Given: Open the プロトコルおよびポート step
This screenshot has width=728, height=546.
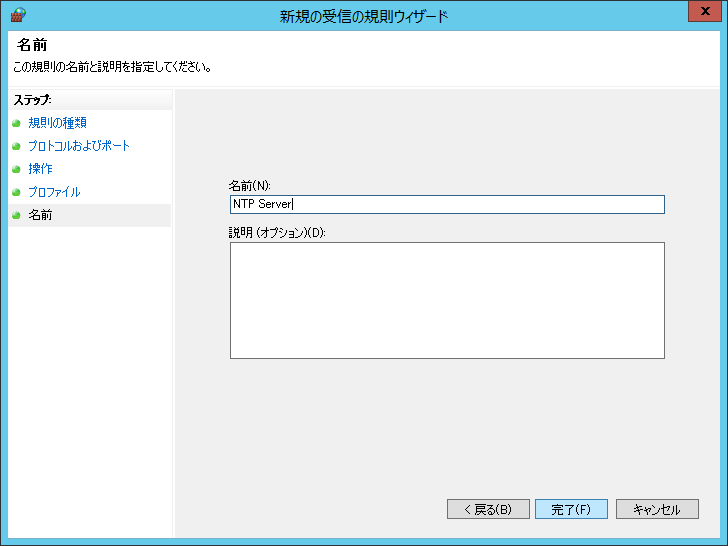Looking at the screenshot, I should click(x=79, y=146).
